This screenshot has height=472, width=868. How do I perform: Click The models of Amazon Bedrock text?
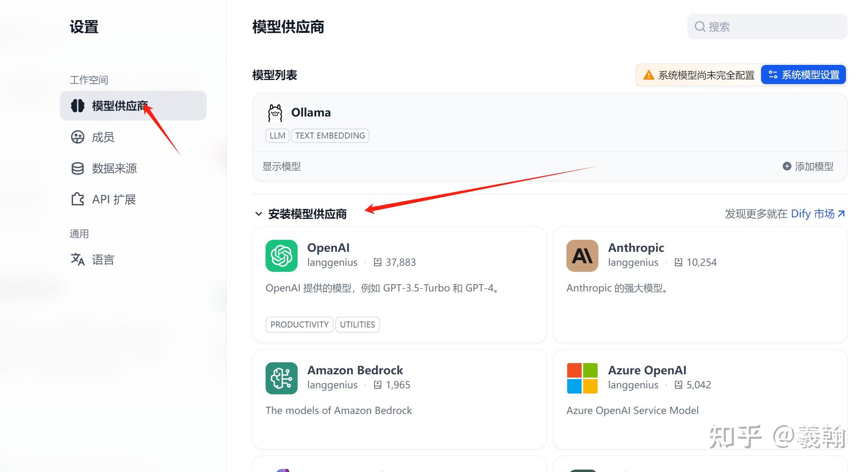pyautogui.click(x=338, y=411)
